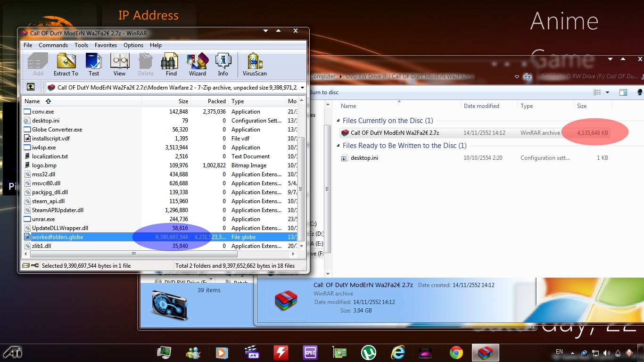Image resolution: width=644 pixels, height=362 pixels.
Task: Open the Commands menu
Action: (x=53, y=45)
